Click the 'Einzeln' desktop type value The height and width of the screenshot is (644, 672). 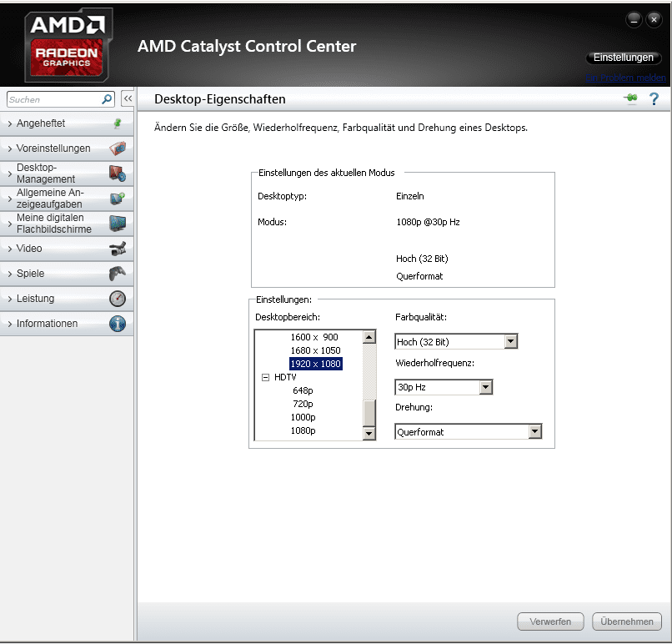pos(409,196)
